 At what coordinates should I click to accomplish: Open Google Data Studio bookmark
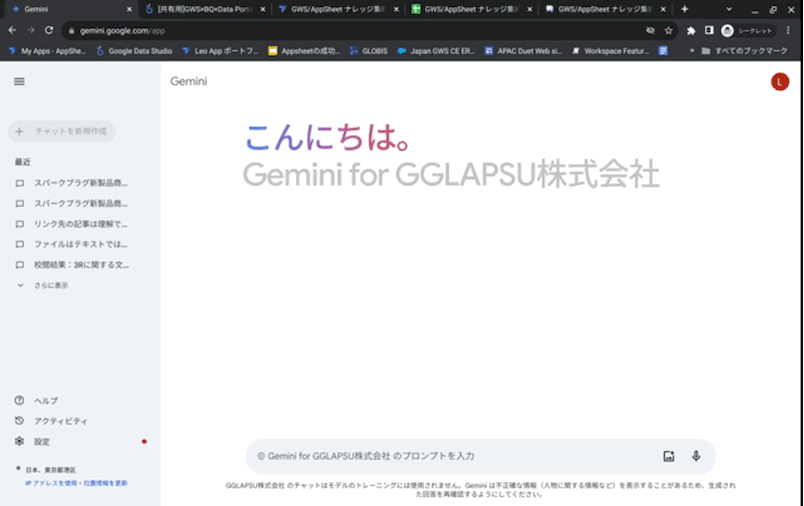point(134,51)
